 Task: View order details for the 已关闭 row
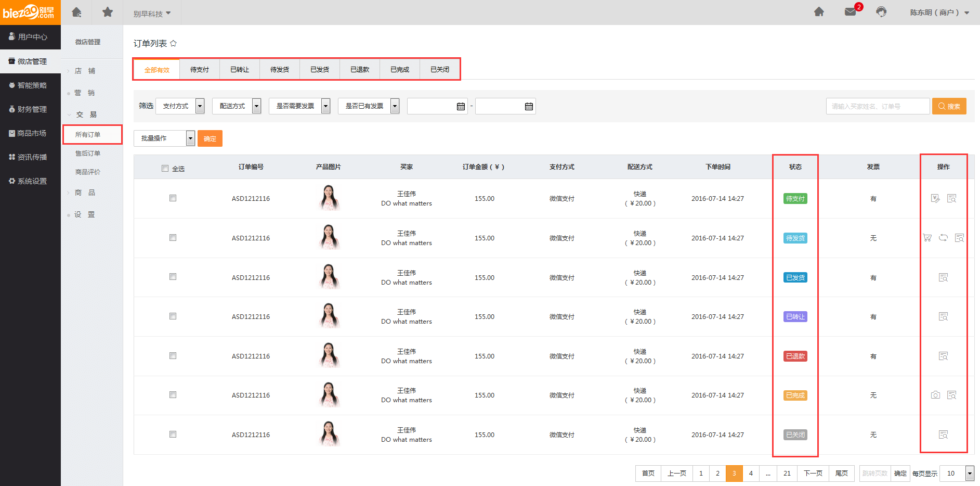pos(943,434)
